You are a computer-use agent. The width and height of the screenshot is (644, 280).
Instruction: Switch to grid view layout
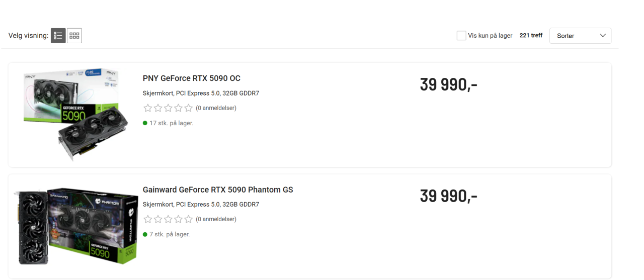pyautogui.click(x=74, y=36)
